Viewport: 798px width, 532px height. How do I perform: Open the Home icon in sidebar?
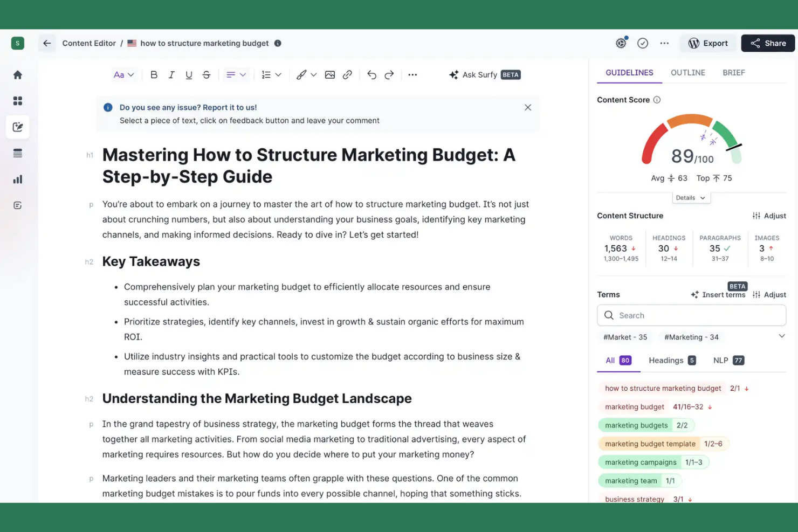pyautogui.click(x=18, y=75)
